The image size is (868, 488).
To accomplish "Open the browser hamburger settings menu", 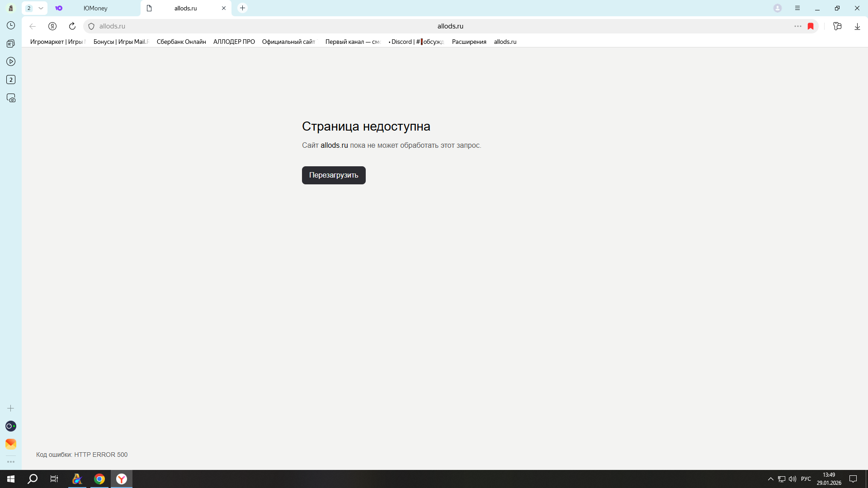I will point(797,8).
